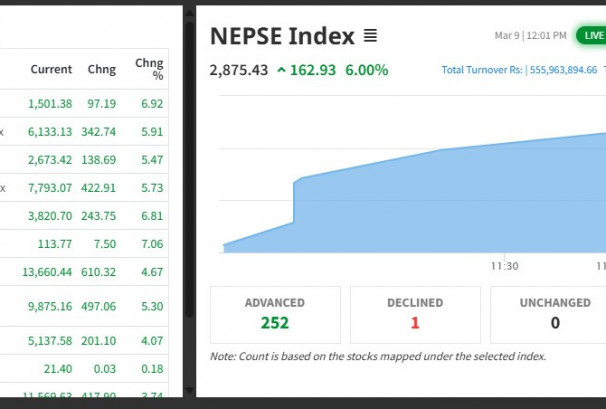
Task: Select the ADVANCED 252 card
Action: pyautogui.click(x=275, y=314)
